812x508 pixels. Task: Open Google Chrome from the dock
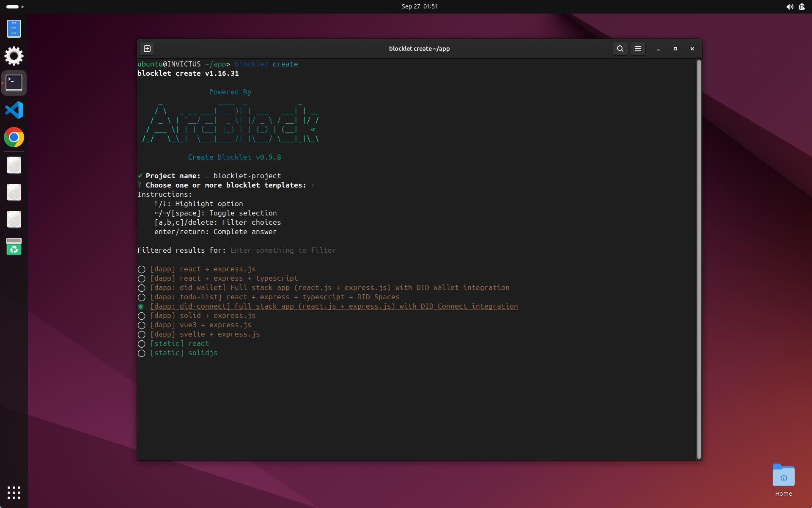[14, 138]
